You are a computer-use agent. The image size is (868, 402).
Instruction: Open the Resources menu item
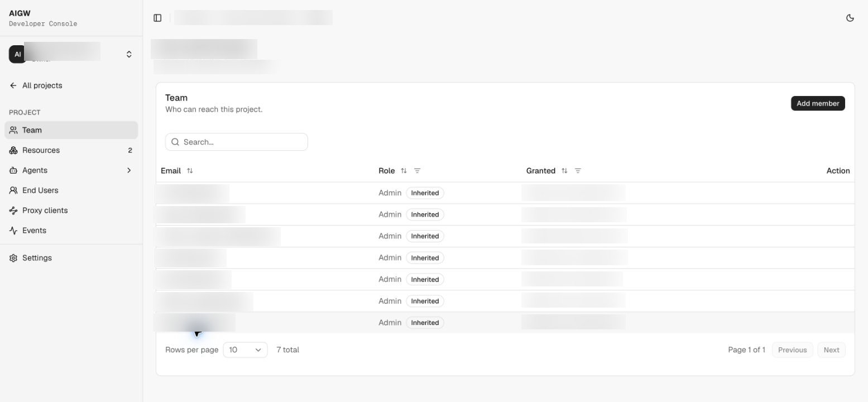pyautogui.click(x=71, y=150)
